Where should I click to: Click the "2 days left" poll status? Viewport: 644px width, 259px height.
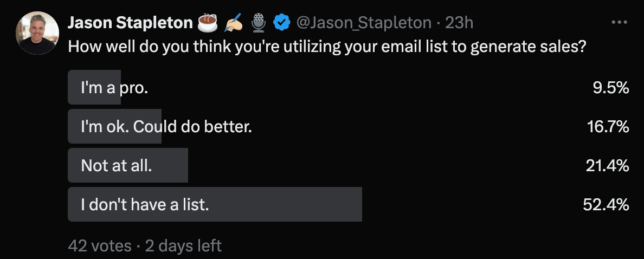click(x=183, y=246)
